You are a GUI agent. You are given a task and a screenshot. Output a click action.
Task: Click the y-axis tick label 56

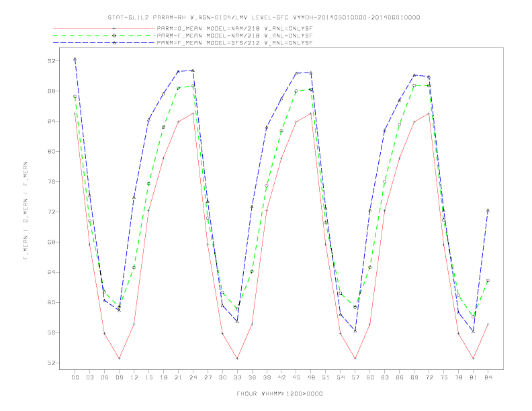tap(52, 332)
